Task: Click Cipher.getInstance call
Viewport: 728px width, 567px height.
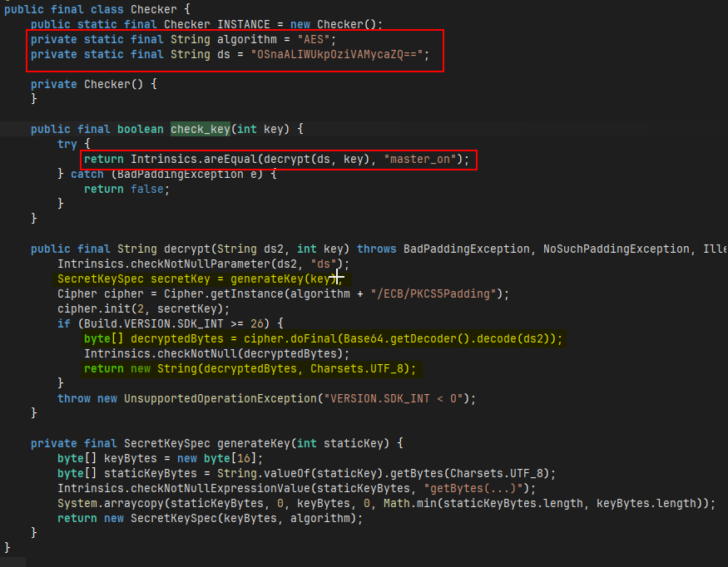Action: 223,293
